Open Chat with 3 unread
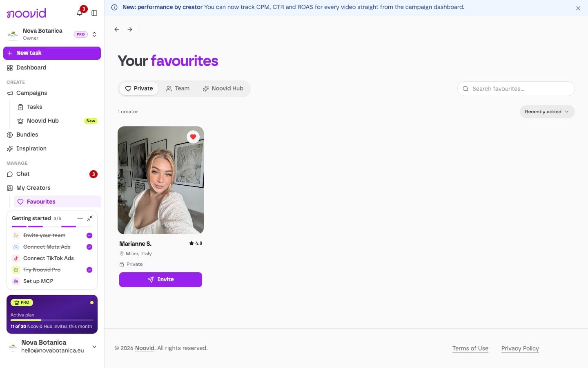 52,174
